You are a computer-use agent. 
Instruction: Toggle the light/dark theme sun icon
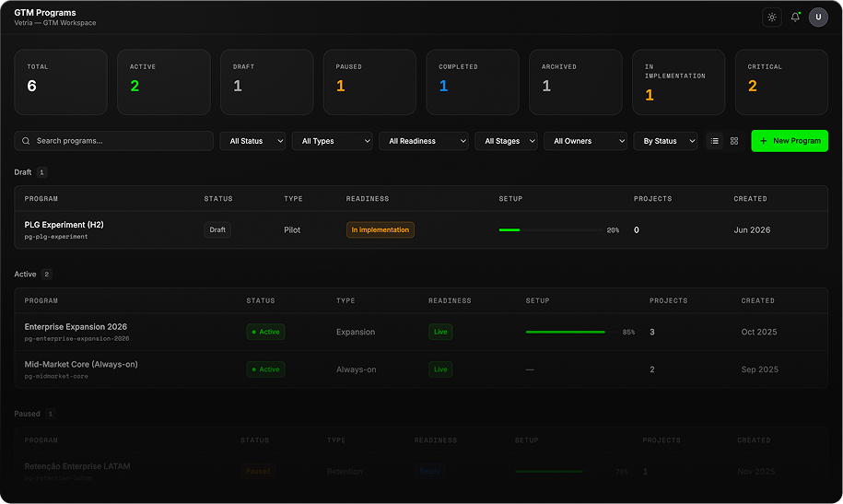pyautogui.click(x=771, y=18)
